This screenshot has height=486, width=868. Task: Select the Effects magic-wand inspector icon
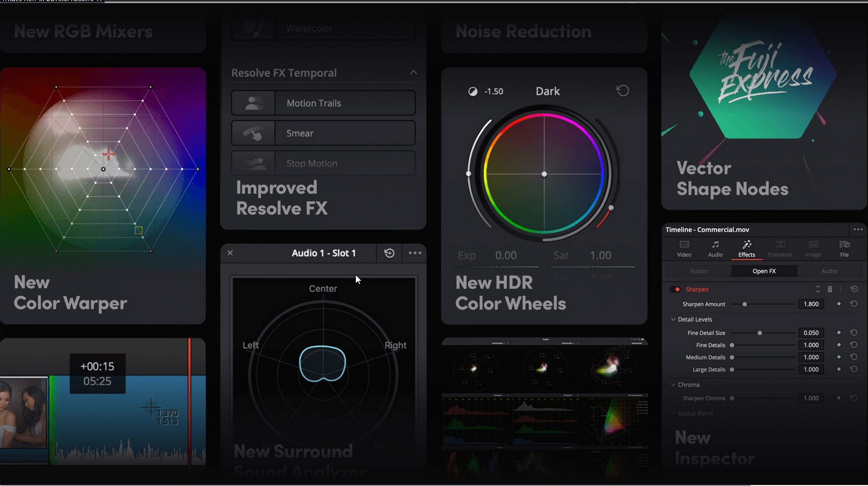[x=747, y=248]
